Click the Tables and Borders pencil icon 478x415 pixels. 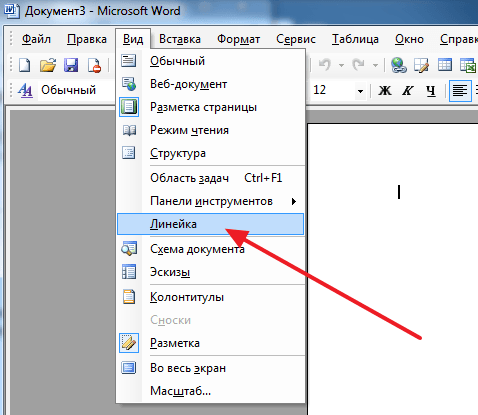coord(421,65)
